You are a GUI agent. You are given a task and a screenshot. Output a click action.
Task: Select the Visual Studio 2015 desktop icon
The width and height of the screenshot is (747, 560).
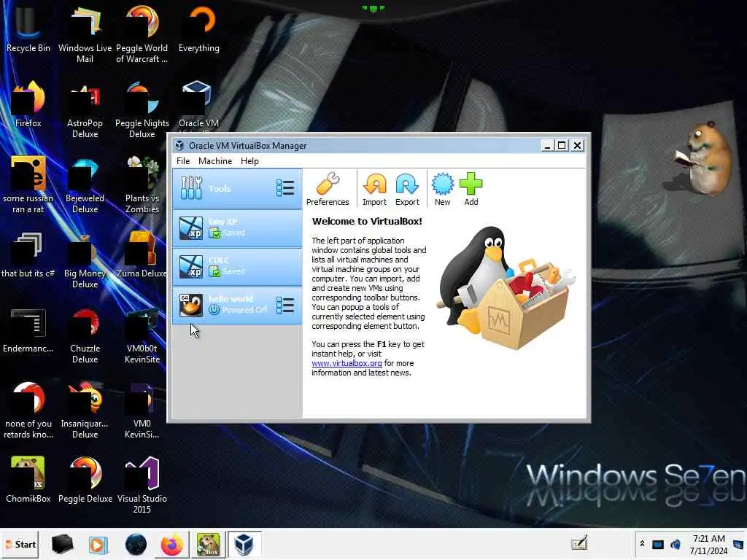click(142, 485)
